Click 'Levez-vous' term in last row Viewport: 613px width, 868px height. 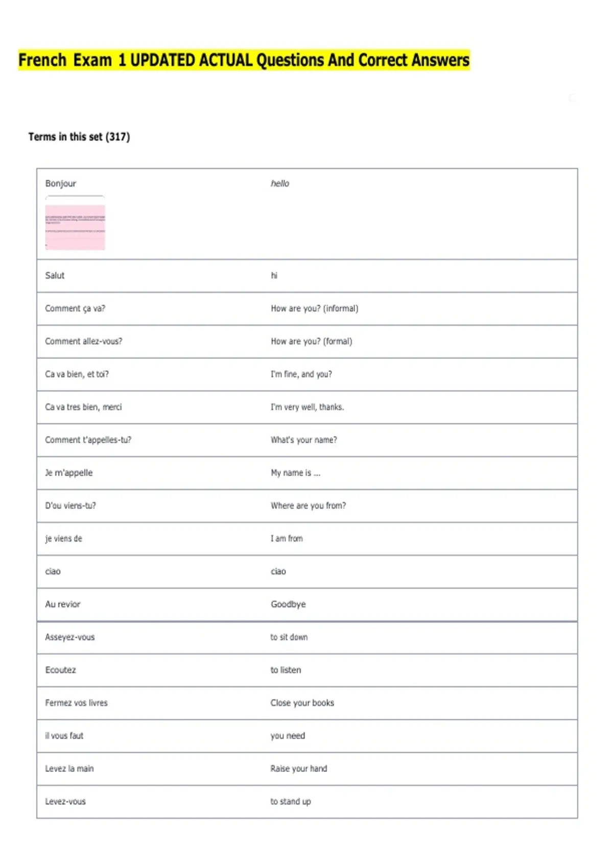coord(65,802)
